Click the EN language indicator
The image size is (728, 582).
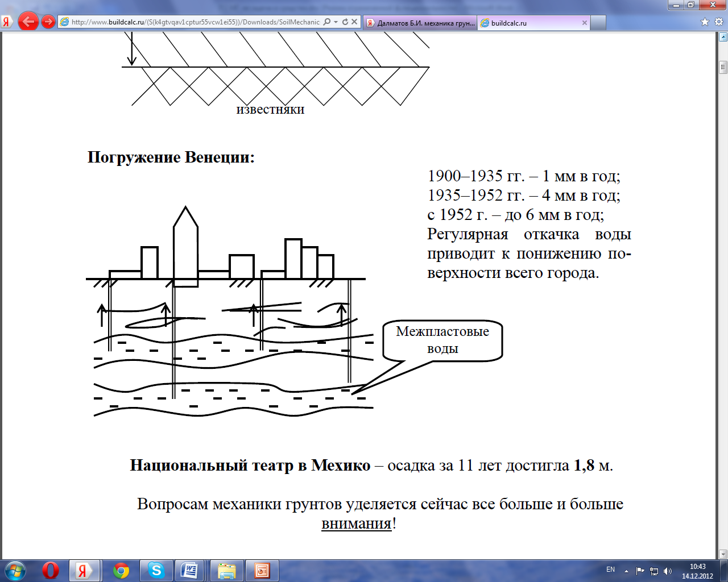click(610, 569)
